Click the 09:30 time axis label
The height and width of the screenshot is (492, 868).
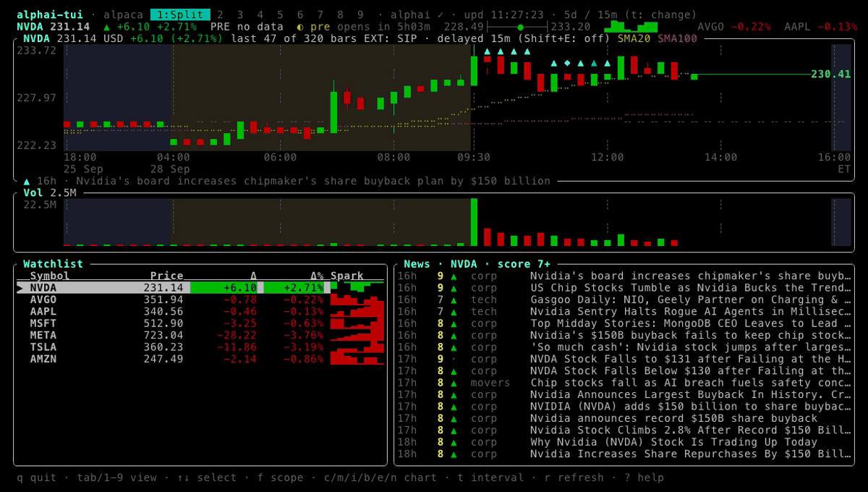click(x=474, y=157)
